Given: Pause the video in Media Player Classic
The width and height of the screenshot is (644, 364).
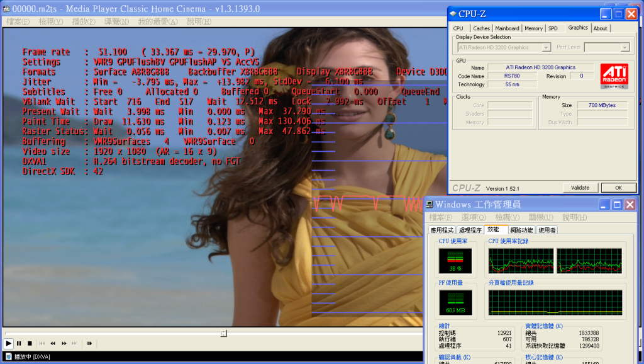Looking at the screenshot, I should click(x=19, y=343).
